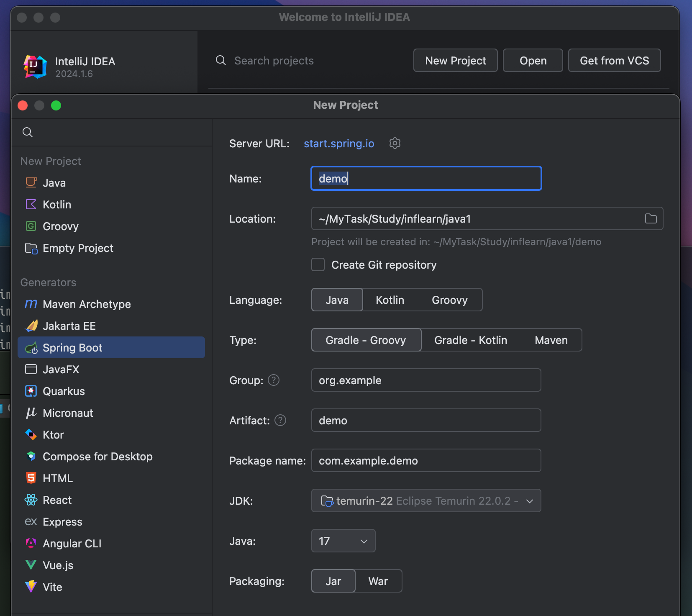Click Open button in Welcome window
692x616 pixels.
[x=533, y=60]
